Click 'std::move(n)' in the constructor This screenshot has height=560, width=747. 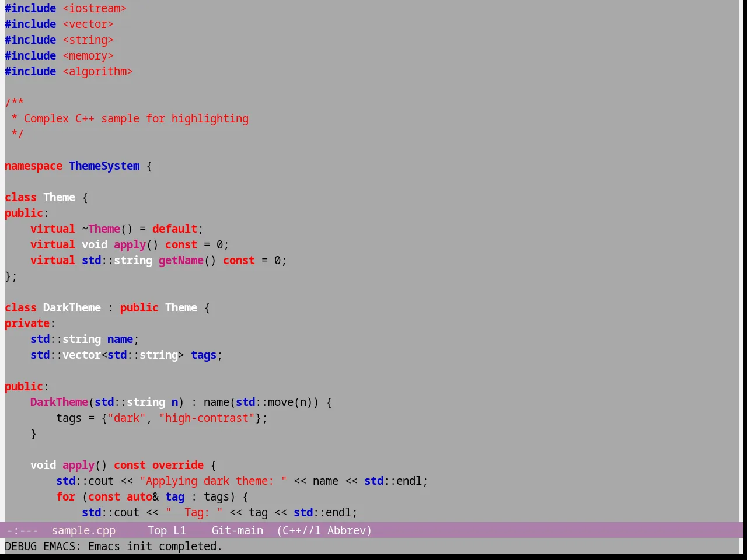click(x=274, y=402)
